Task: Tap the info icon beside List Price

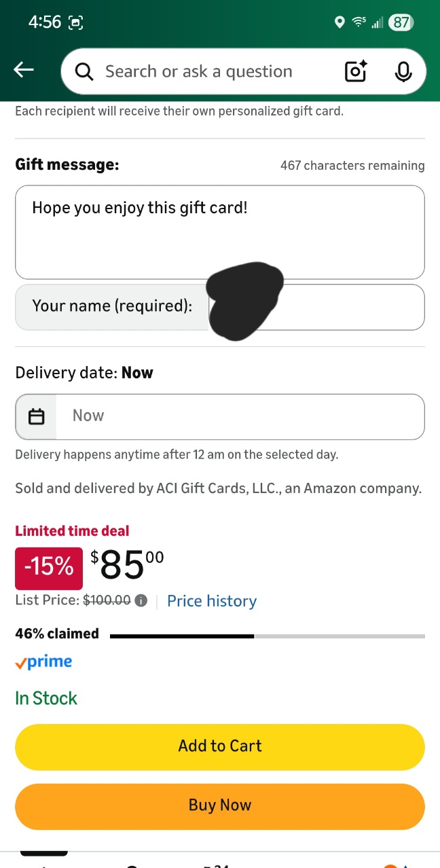Action: (141, 600)
